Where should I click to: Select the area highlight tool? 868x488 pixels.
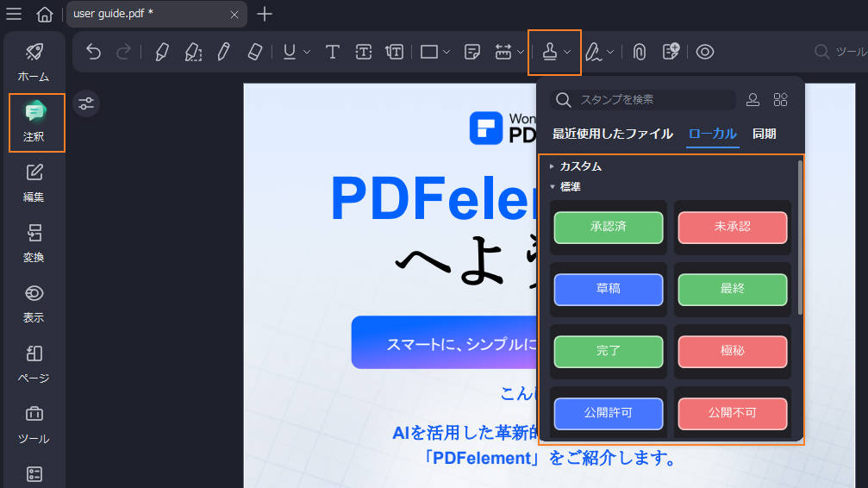tap(193, 52)
